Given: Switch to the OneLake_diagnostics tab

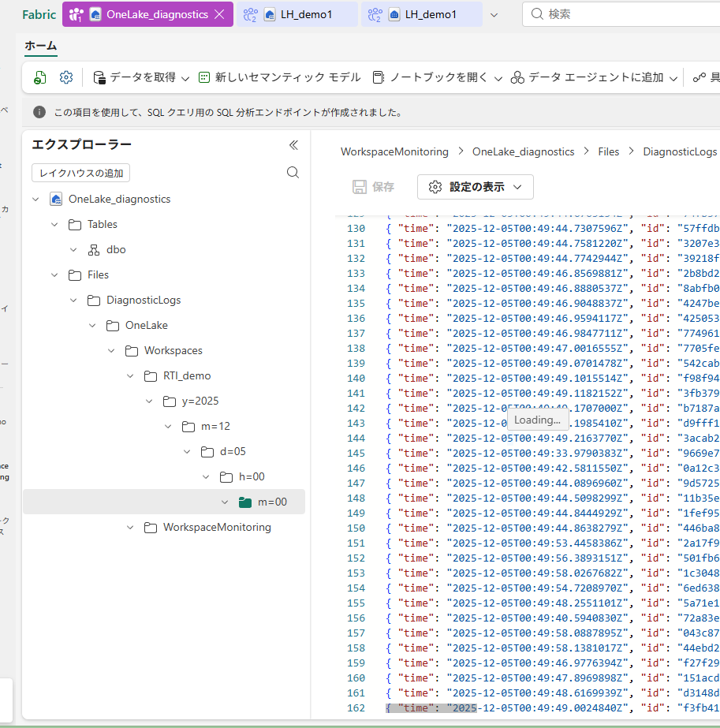Looking at the screenshot, I should pos(147,14).
